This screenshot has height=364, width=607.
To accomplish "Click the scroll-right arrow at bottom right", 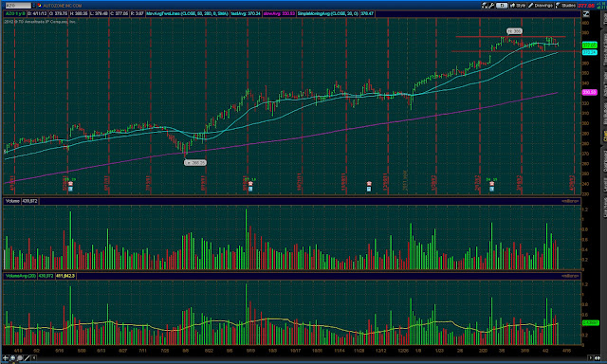I will point(590,358).
